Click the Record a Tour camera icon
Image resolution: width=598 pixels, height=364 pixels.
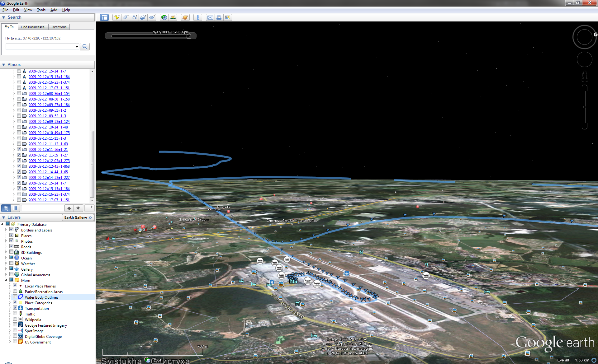(152, 17)
